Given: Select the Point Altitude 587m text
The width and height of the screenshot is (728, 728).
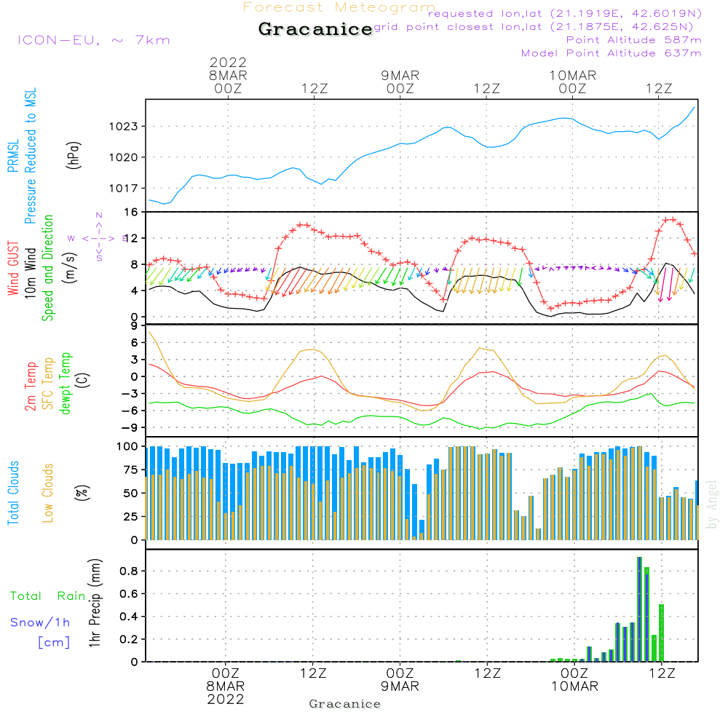Looking at the screenshot, I should [x=633, y=40].
